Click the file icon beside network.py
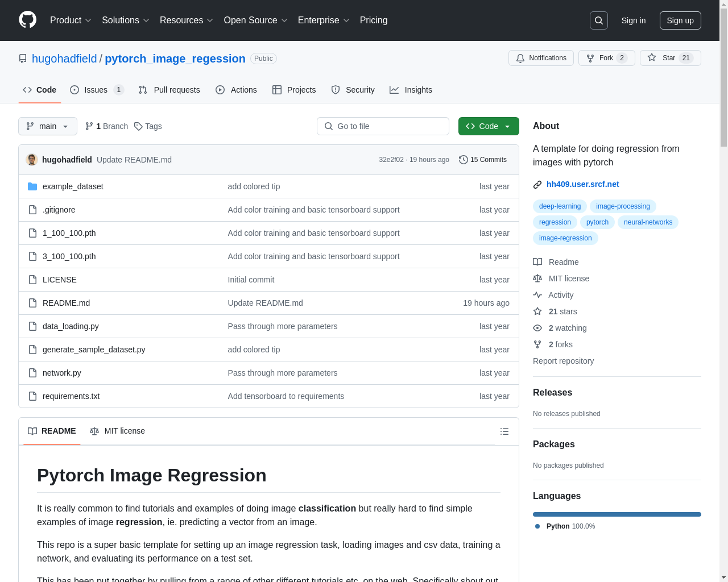This screenshot has height=582, width=728. 32,373
